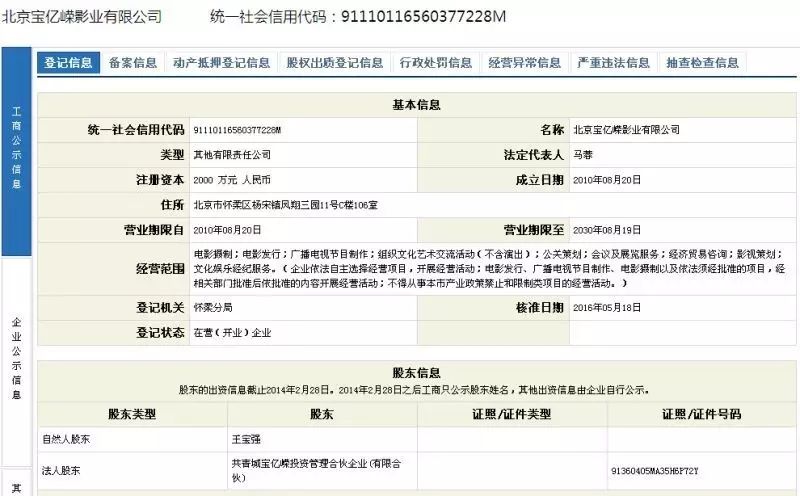The height and width of the screenshot is (496, 800).
Task: Click the 成立日期 value 2010年08月20日
Action: pos(607,180)
